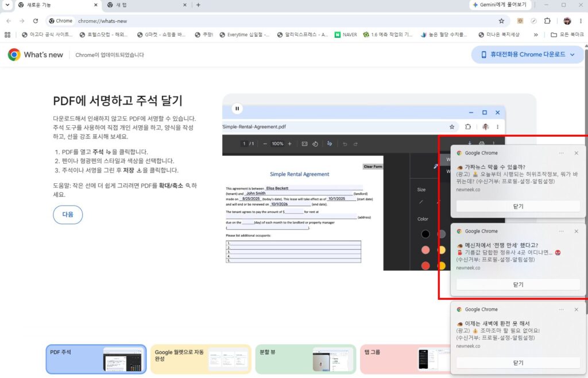Select the 탭 그룹 card
Viewport: 588px width, 378px height.
[x=405, y=359]
